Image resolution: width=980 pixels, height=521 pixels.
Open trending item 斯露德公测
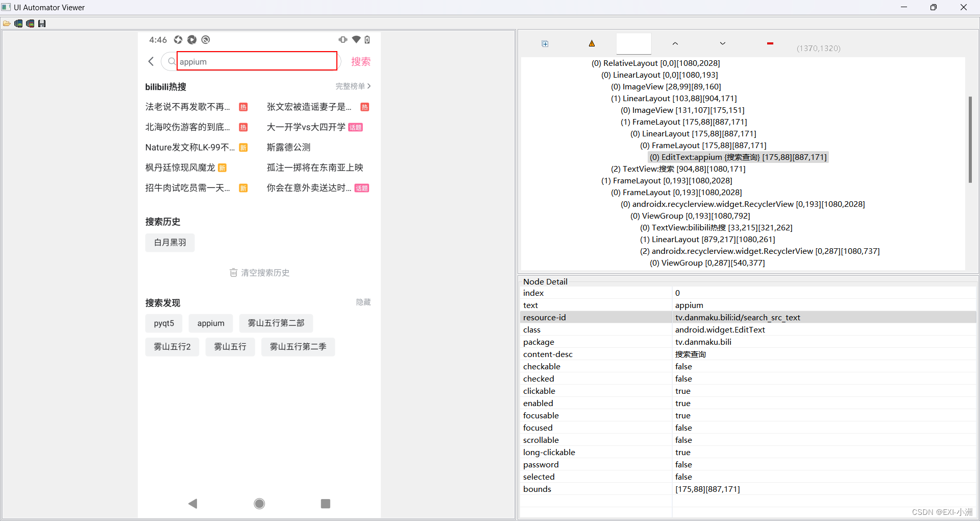288,148
